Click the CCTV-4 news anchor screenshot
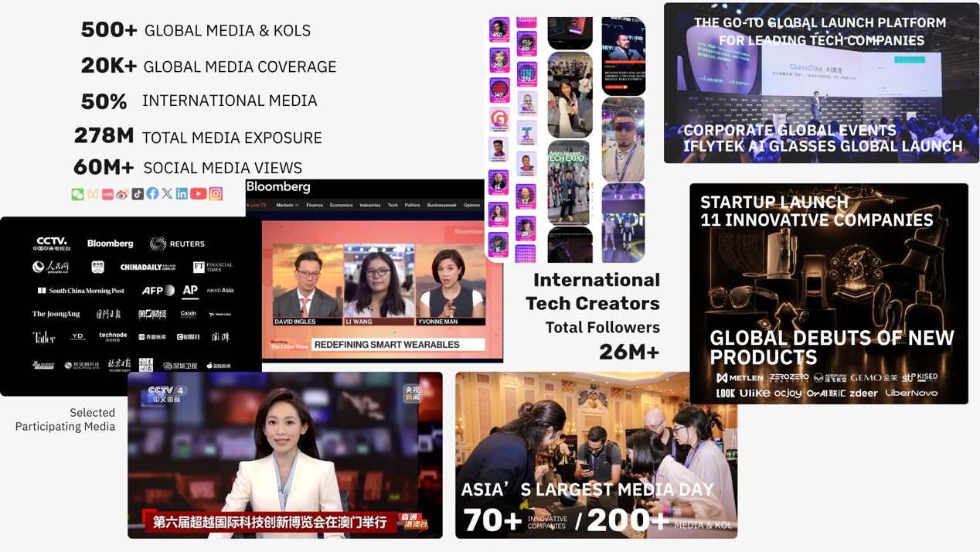This screenshot has height=552, width=980. (x=285, y=455)
